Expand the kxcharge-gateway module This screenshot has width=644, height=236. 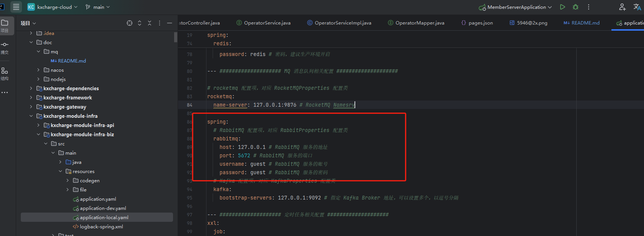31,107
